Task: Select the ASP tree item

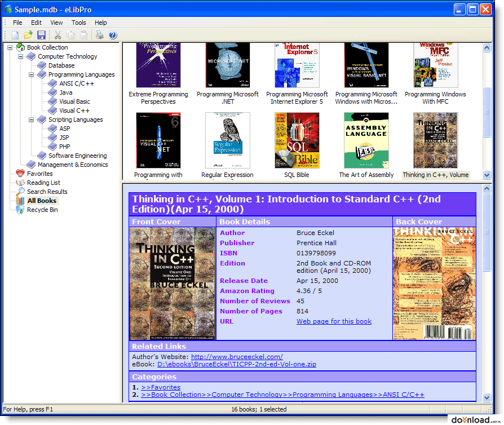Action: pos(65,129)
